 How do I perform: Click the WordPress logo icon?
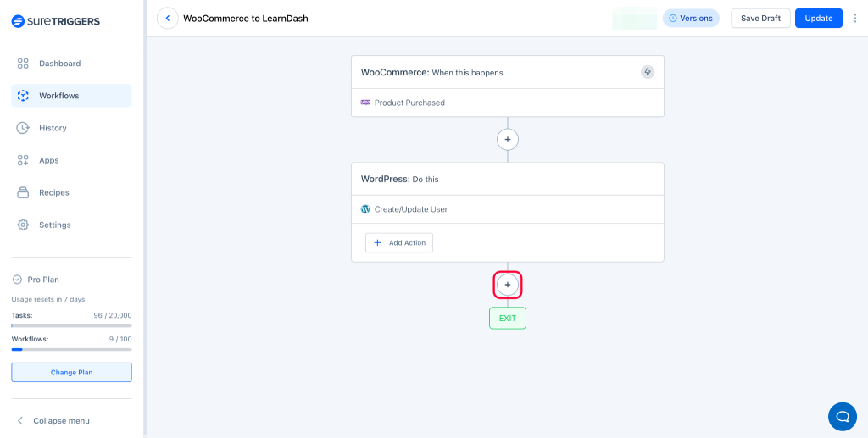tap(365, 209)
